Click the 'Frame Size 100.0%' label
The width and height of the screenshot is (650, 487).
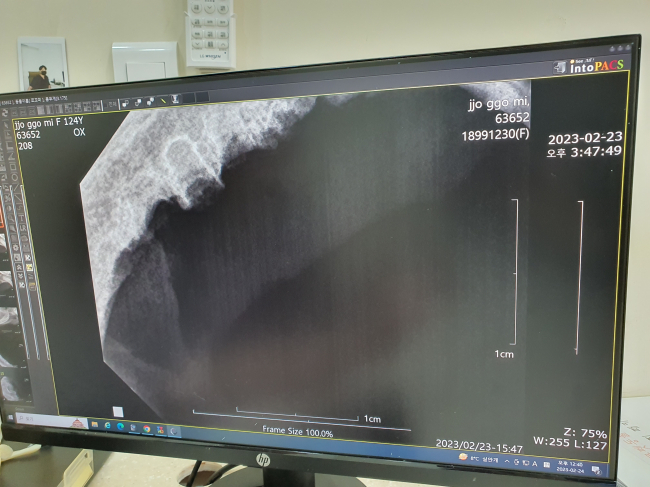pos(298,431)
